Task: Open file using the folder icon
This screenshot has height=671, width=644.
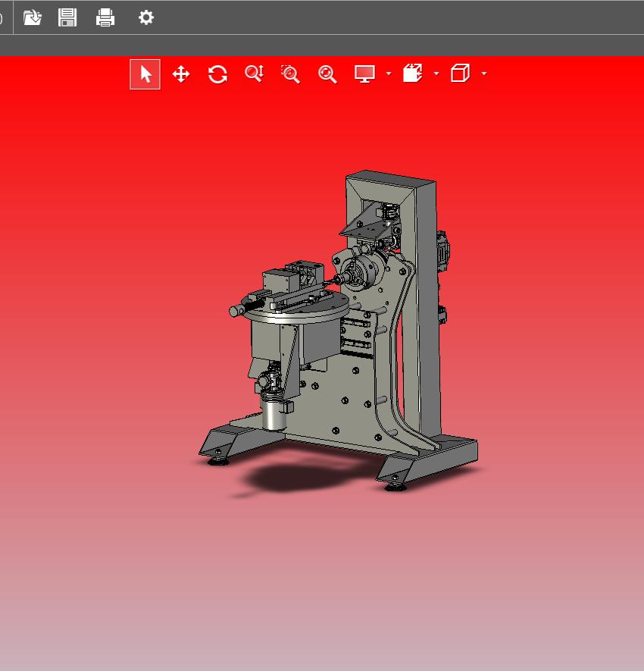Action: [32, 18]
